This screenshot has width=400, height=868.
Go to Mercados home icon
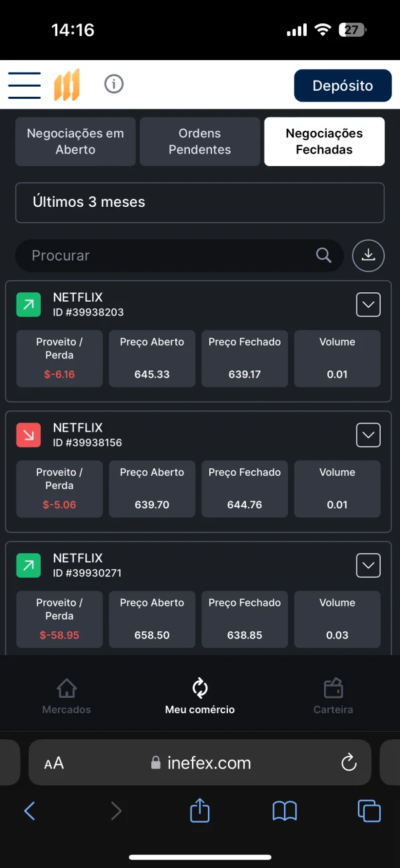click(67, 688)
